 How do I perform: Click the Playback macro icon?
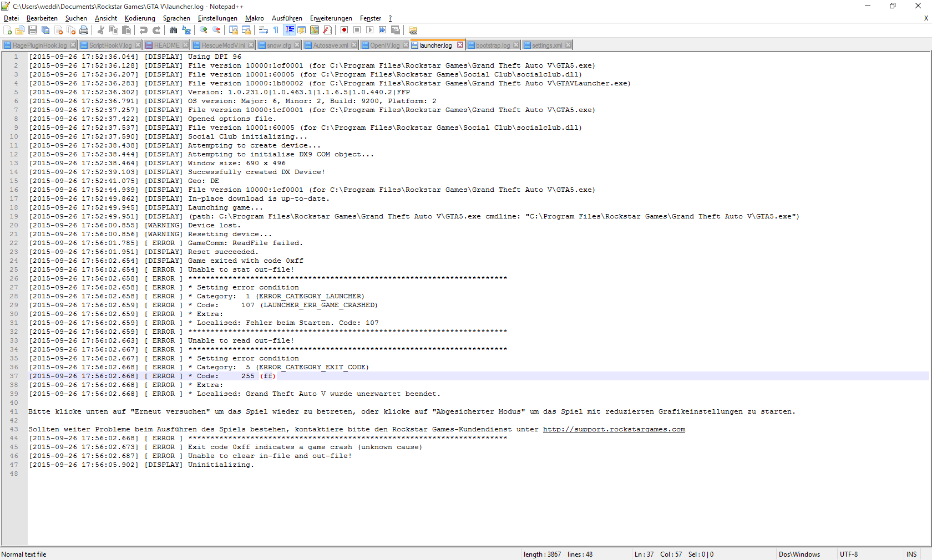pos(370,30)
